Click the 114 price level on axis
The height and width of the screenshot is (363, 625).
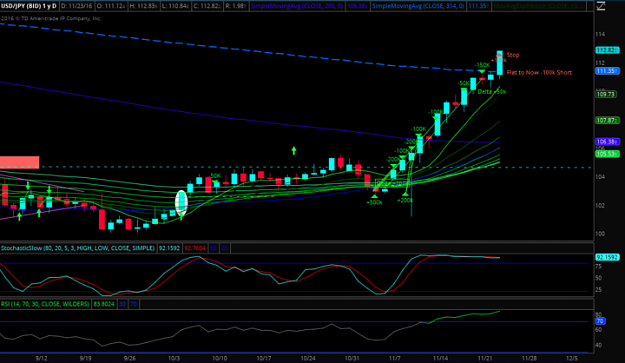pyautogui.click(x=600, y=34)
